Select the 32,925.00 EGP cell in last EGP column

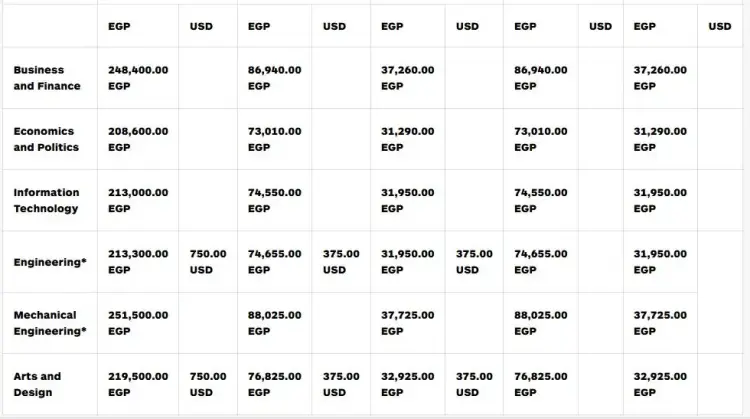660,384
